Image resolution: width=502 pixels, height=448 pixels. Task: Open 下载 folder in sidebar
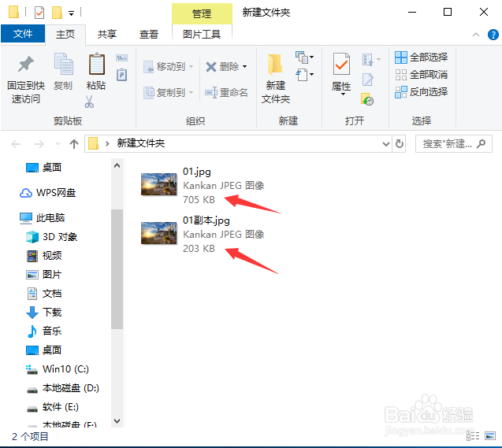tap(43, 313)
